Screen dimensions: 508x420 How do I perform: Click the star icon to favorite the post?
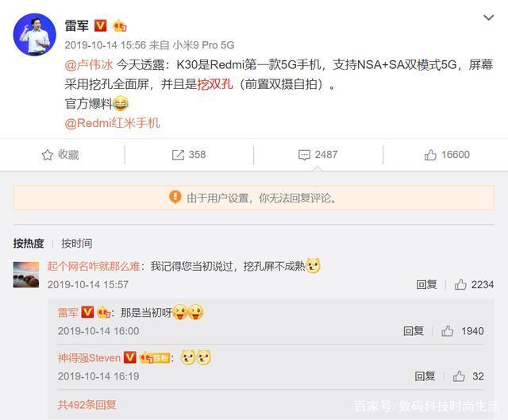point(48,155)
